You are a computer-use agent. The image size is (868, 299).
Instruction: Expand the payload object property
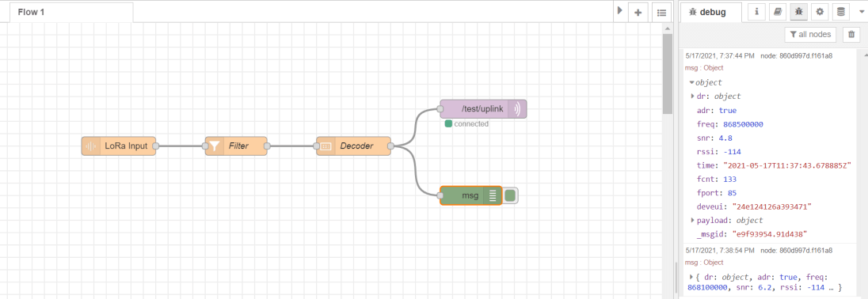coord(692,221)
